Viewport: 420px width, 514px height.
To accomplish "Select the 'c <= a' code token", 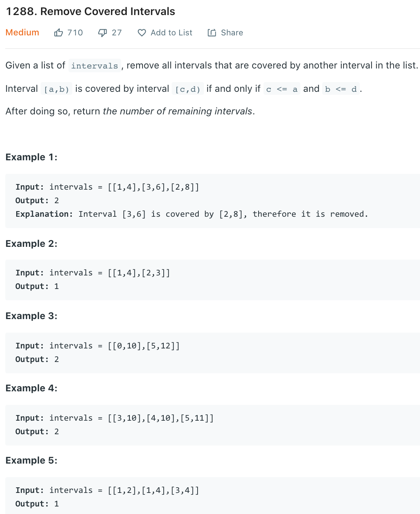I will [x=281, y=89].
